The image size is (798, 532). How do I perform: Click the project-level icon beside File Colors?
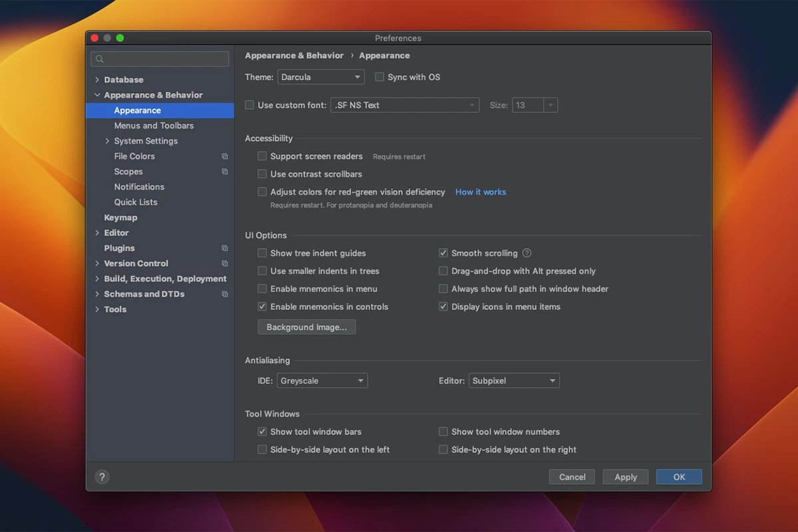(x=225, y=156)
